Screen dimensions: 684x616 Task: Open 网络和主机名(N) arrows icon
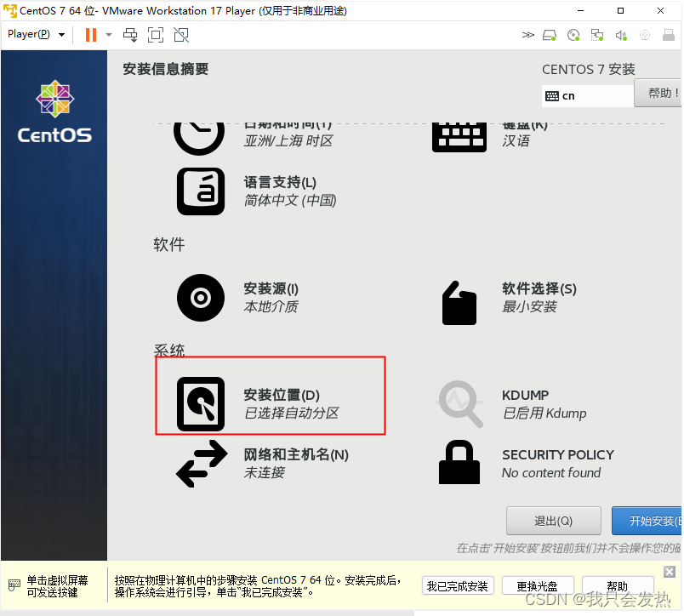202,464
